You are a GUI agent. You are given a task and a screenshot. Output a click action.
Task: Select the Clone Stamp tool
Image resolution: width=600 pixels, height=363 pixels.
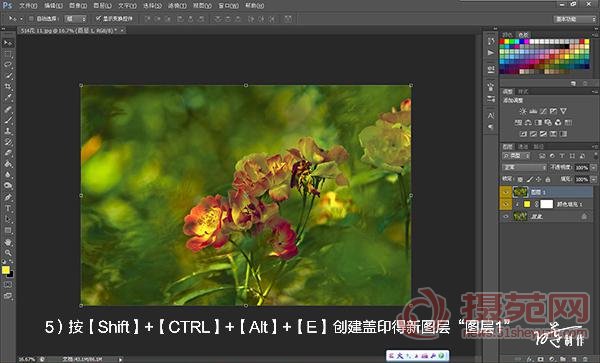tap(8, 131)
